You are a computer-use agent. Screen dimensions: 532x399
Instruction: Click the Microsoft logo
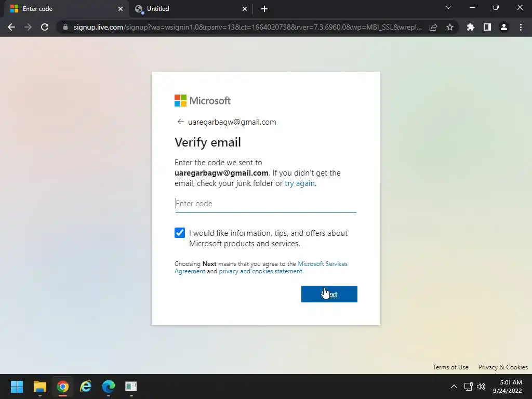[203, 100]
